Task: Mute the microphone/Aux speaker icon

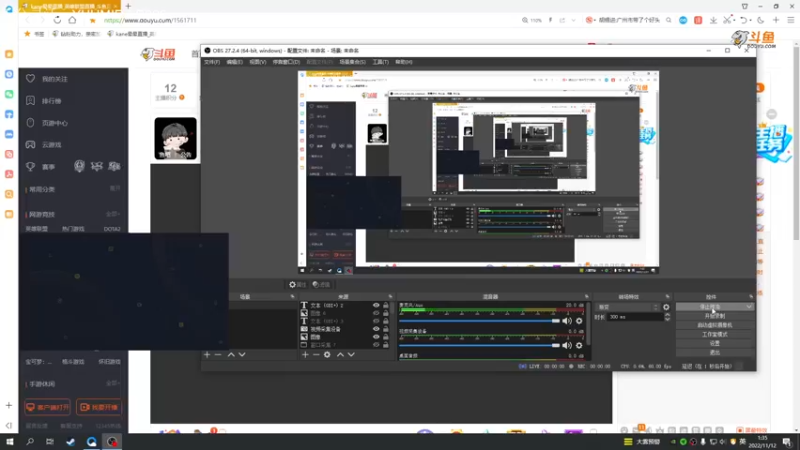Action: [x=567, y=321]
